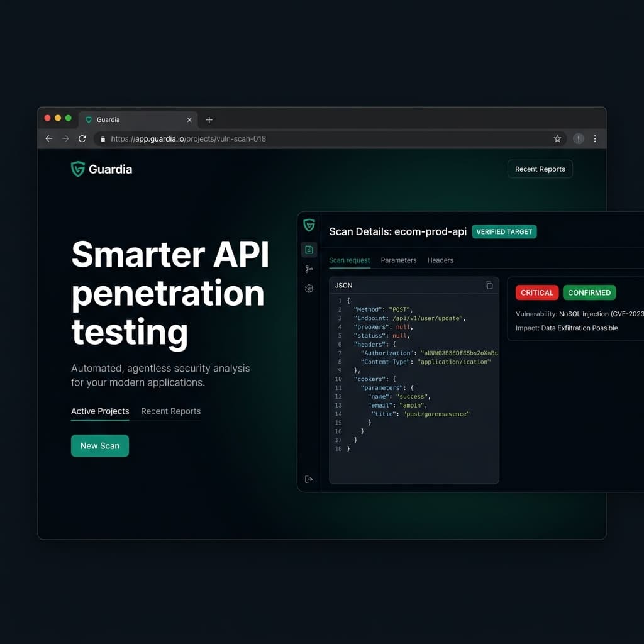Click the "email": "ampin" line

pos(397,406)
